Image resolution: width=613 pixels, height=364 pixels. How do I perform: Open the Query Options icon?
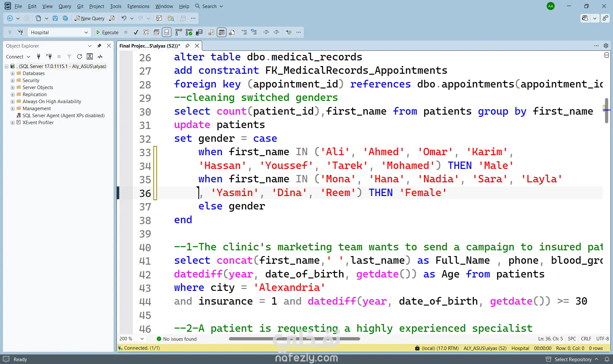pos(156,32)
